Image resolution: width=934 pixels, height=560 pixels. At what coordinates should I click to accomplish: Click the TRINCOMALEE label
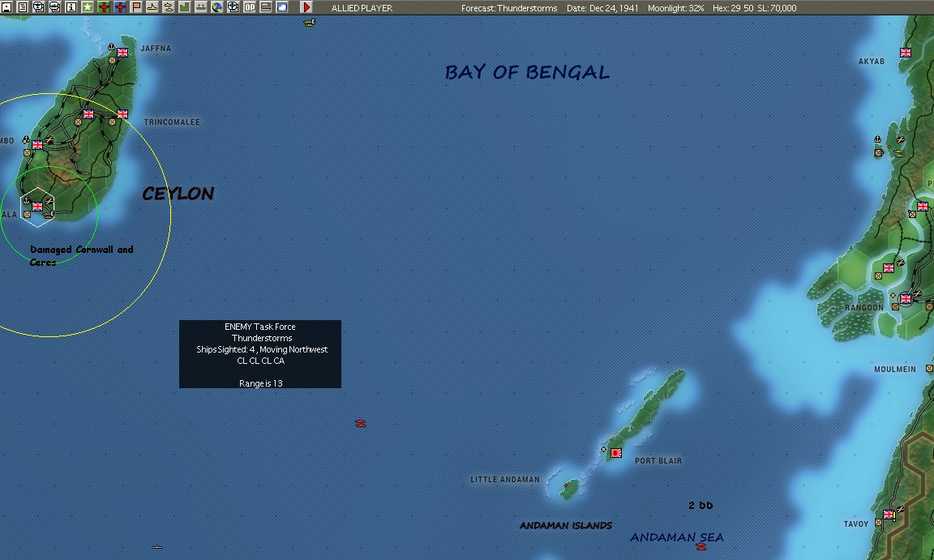tap(172, 122)
